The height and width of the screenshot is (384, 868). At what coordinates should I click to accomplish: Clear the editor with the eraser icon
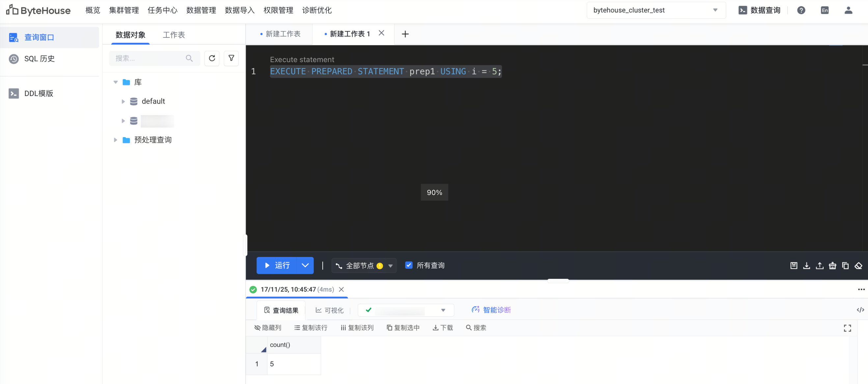pos(858,266)
